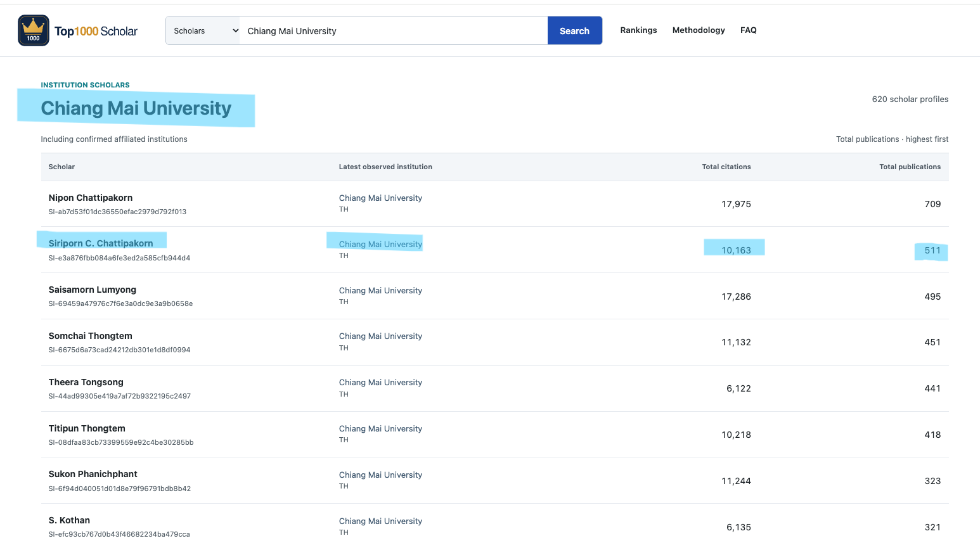Screen dimensions: 980x543
Task: Open Somchai Thongtem's scholar profile
Action: tap(91, 336)
